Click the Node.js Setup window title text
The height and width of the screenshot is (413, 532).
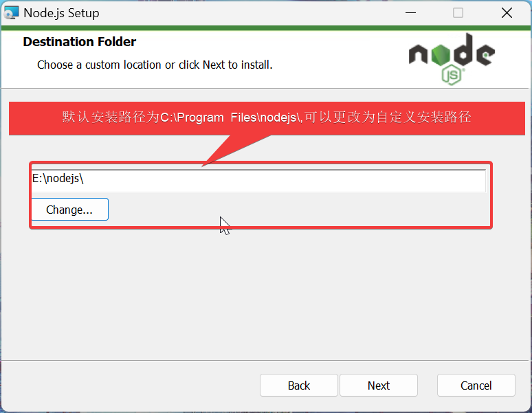click(61, 13)
